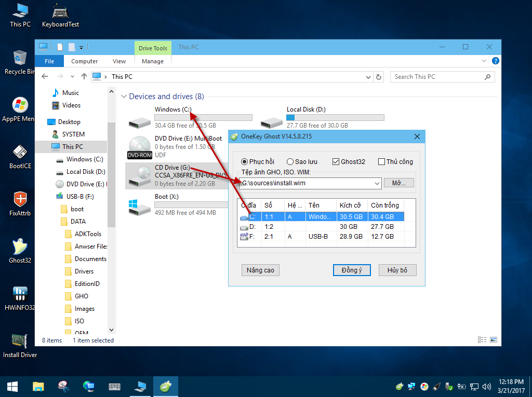Click the Nâng cao button
This screenshot has height=397, width=532.
260,270
